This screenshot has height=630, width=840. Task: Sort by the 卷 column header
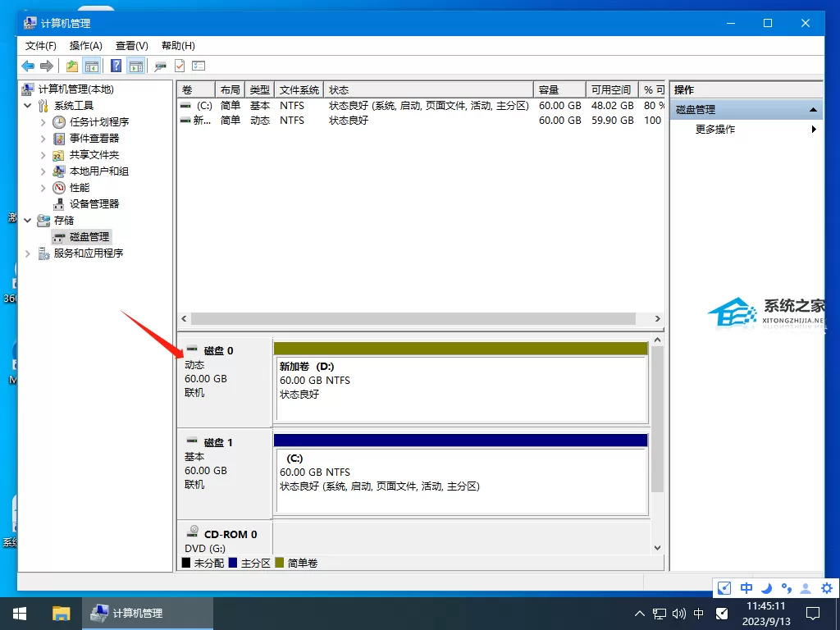coord(197,89)
